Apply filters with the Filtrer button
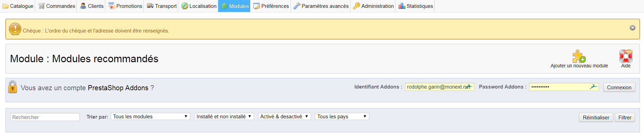Screen dimensions: 644x133 (x=625, y=118)
